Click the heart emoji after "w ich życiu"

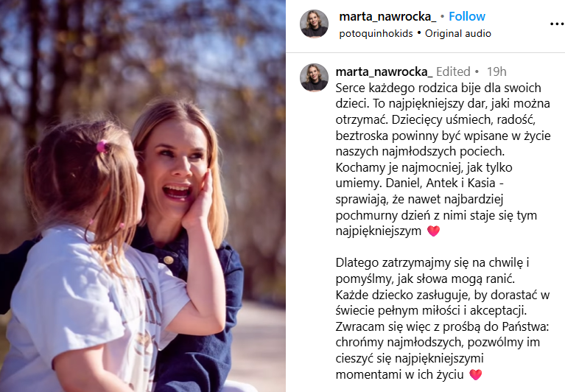click(476, 375)
